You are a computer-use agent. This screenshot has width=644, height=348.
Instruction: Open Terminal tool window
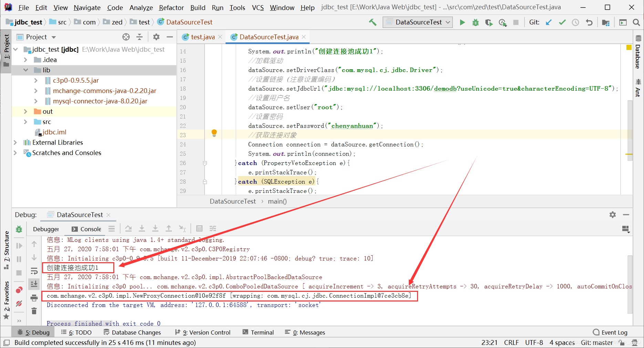(258, 332)
